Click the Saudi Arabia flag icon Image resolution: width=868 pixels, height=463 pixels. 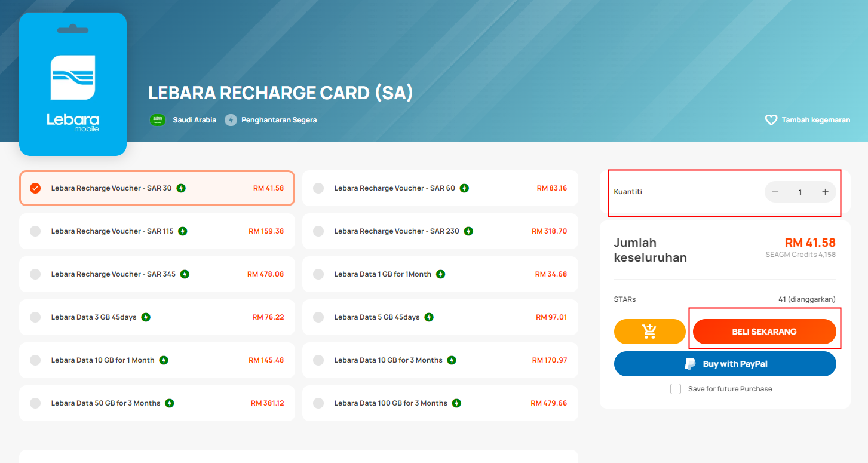pyautogui.click(x=158, y=120)
